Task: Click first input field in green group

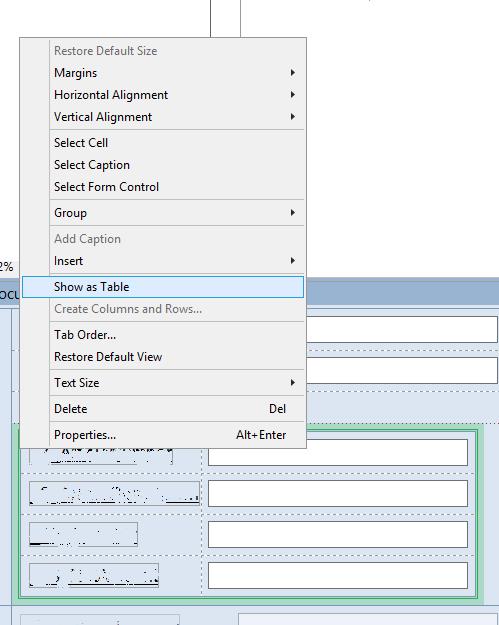Action: tap(338, 452)
